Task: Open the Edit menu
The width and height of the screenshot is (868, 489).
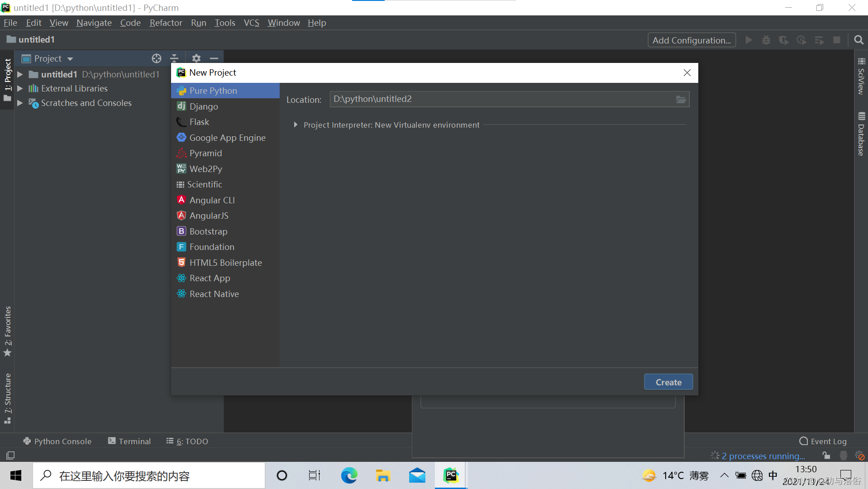Action: pos(33,23)
